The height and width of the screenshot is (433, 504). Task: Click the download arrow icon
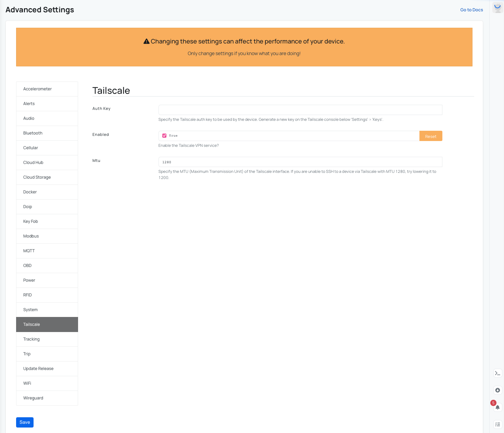(497, 390)
